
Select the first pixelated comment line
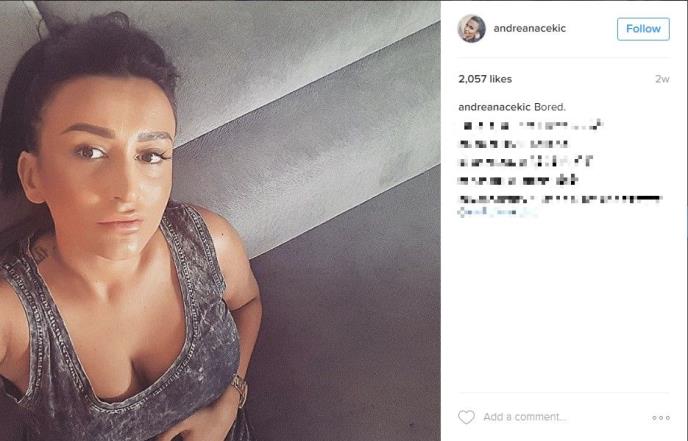pyautogui.click(x=533, y=125)
